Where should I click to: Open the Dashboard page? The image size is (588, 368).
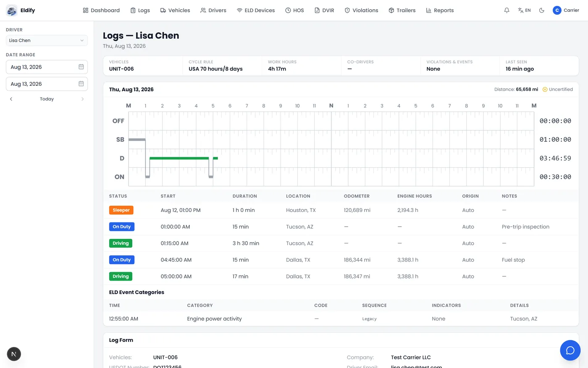click(101, 10)
